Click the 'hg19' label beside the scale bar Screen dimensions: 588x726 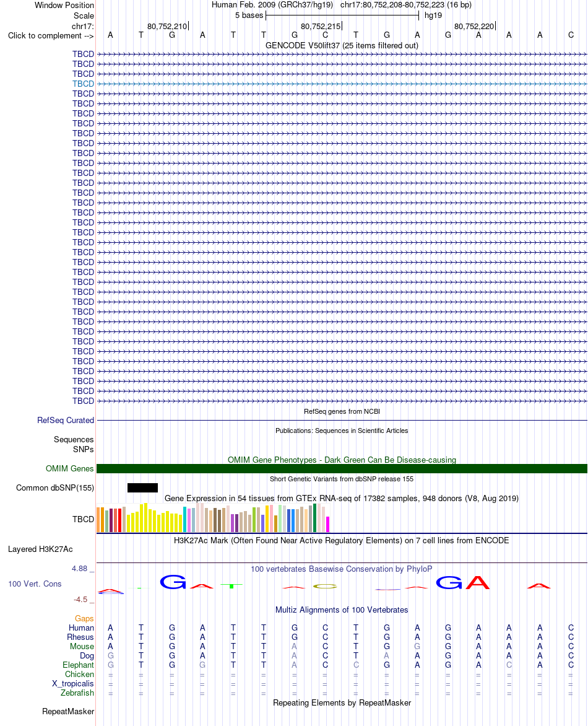(x=433, y=15)
